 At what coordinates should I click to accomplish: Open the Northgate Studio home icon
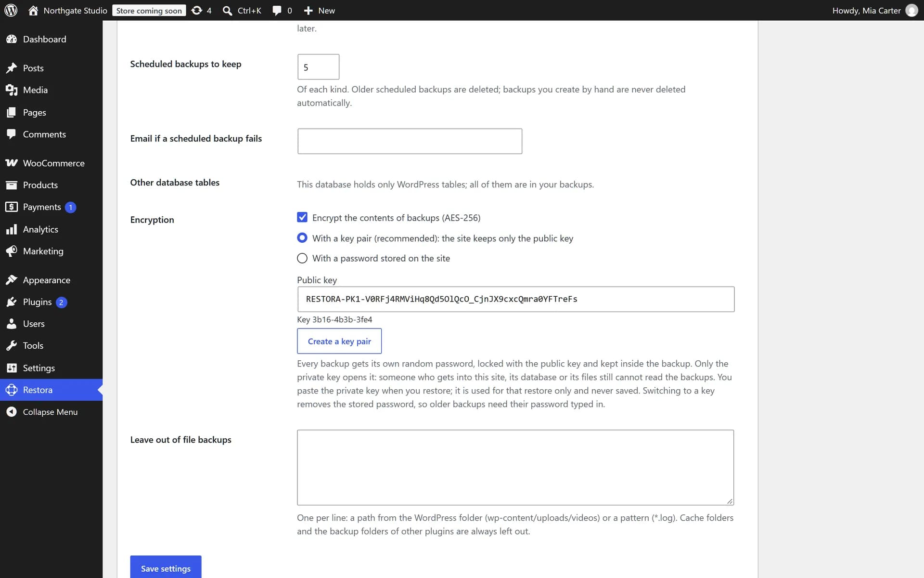click(x=33, y=10)
